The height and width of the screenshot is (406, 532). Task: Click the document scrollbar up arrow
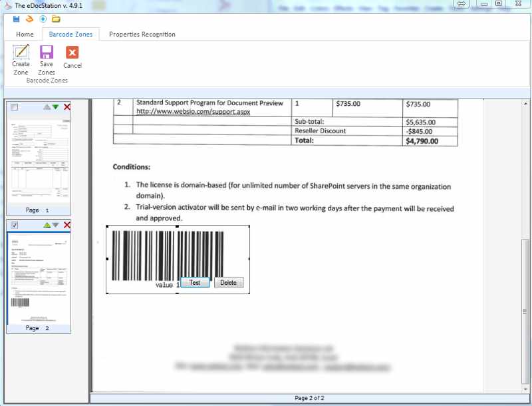525,104
